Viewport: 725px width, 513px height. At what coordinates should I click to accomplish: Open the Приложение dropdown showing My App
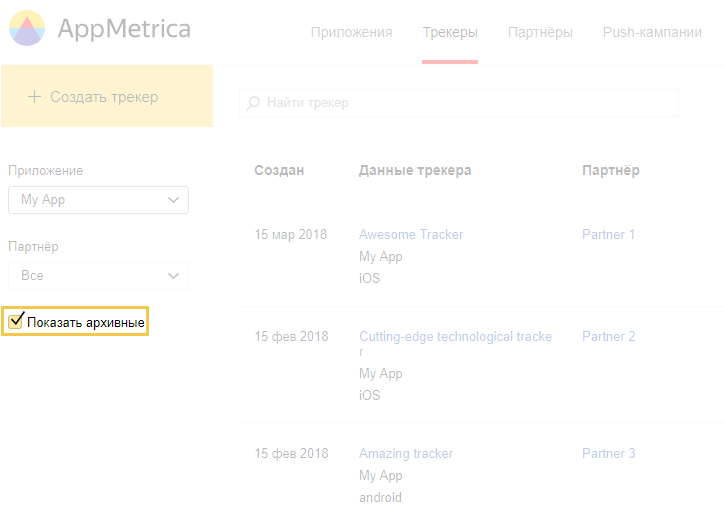[x=98, y=200]
